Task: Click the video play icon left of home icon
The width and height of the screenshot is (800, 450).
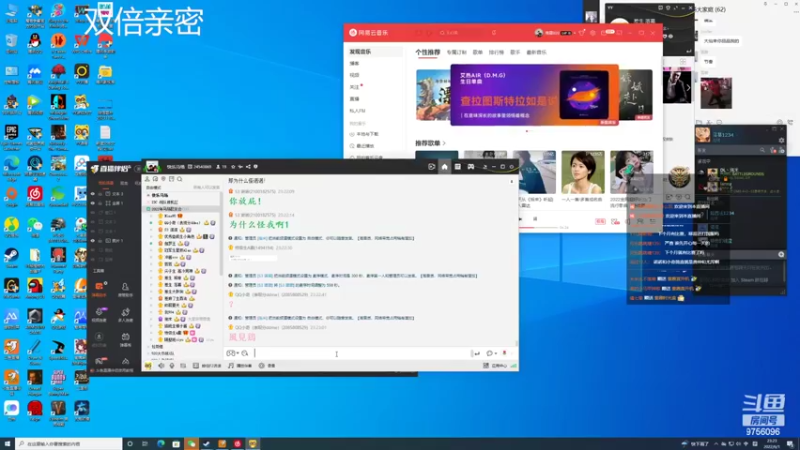Action: pyautogui.click(x=432, y=167)
